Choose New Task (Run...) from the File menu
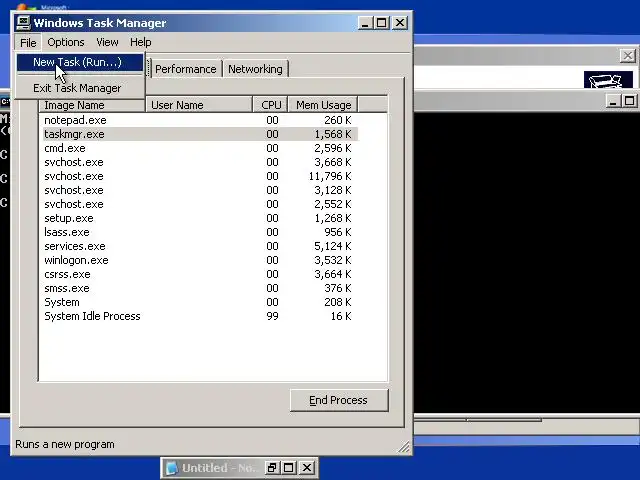The height and width of the screenshot is (480, 640). 80,62
